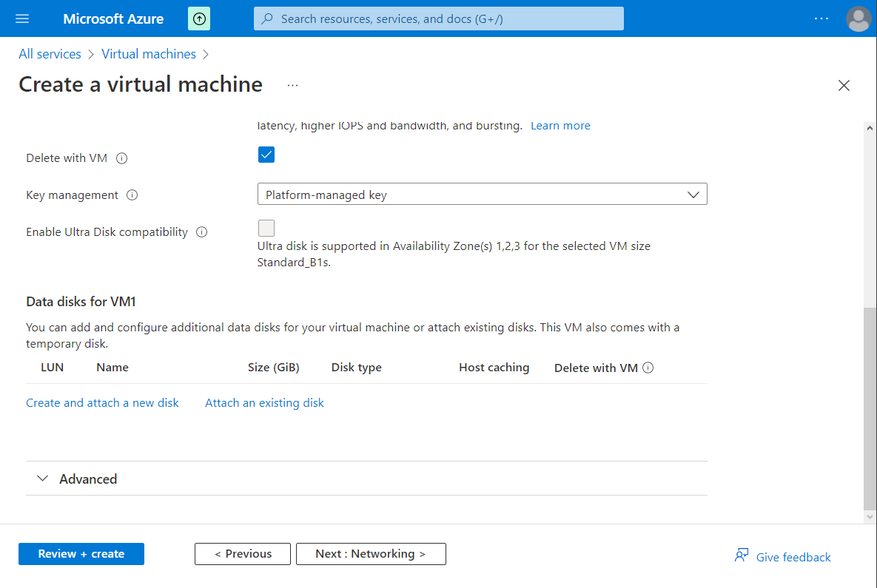
Task: Expand the Advanced section
Action: coord(366,479)
